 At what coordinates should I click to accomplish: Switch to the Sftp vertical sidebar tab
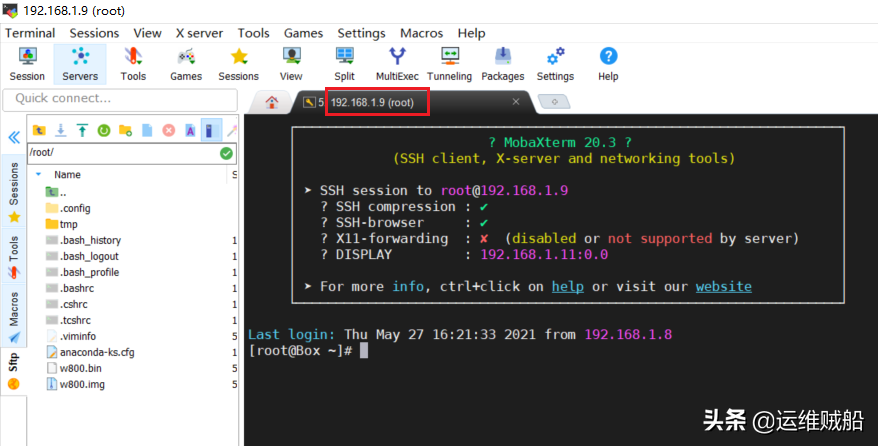[x=13, y=370]
